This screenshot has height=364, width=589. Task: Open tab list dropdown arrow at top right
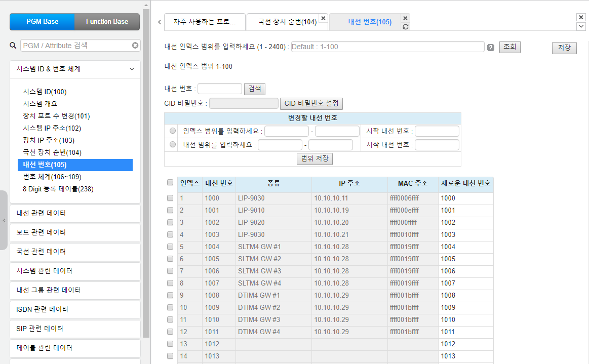click(581, 26)
